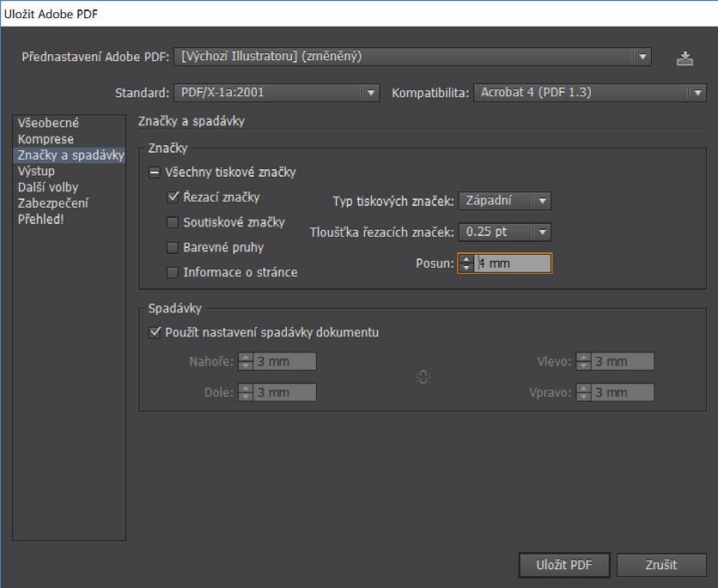Open the Standard PDF/X-1a:2001 dropdown
The height and width of the screenshot is (588, 718).
click(277, 93)
